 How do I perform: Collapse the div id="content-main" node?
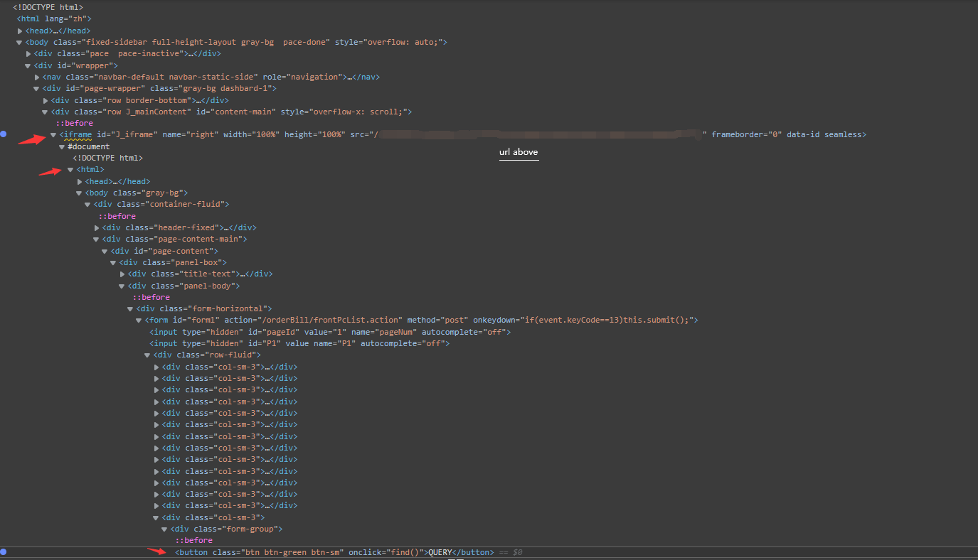pos(46,112)
